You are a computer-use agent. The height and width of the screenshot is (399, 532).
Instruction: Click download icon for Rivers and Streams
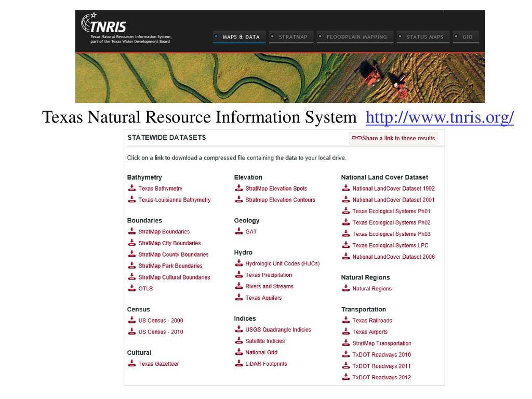(x=239, y=286)
